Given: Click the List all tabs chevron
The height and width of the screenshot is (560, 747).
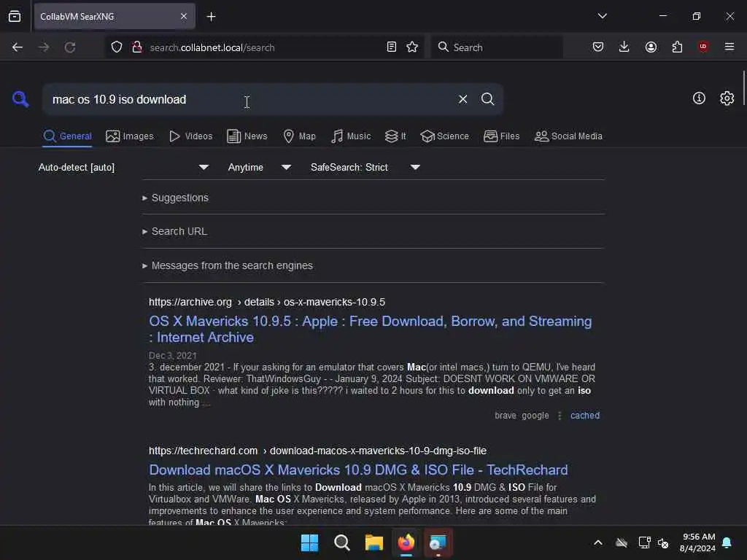Looking at the screenshot, I should point(602,16).
